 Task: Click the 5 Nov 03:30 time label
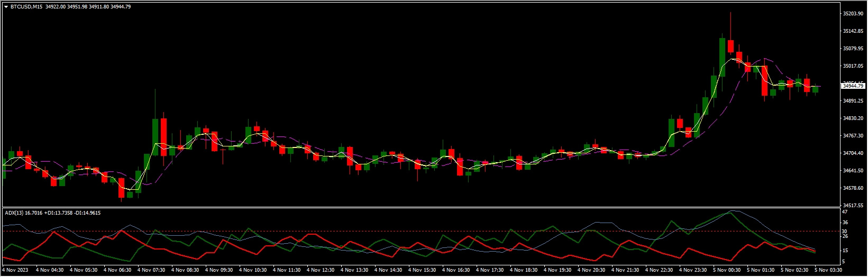point(828,270)
